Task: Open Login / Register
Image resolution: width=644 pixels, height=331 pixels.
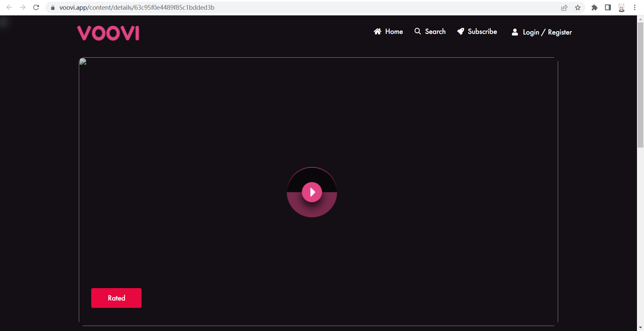Action: (x=542, y=32)
